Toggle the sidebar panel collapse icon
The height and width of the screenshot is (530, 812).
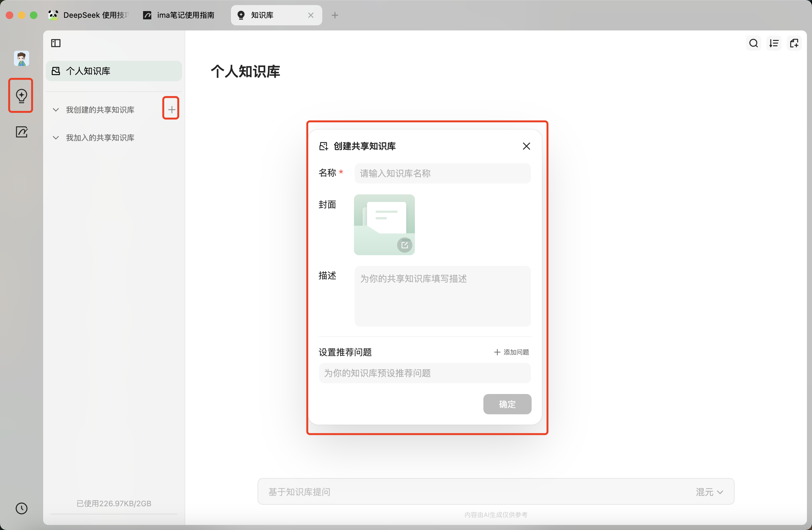[x=56, y=43]
